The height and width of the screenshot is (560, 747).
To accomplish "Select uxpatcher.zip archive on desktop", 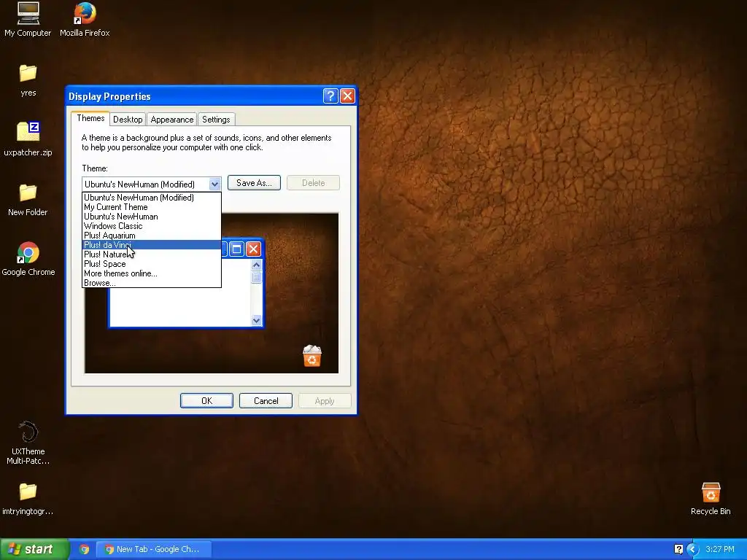I will tap(28, 139).
